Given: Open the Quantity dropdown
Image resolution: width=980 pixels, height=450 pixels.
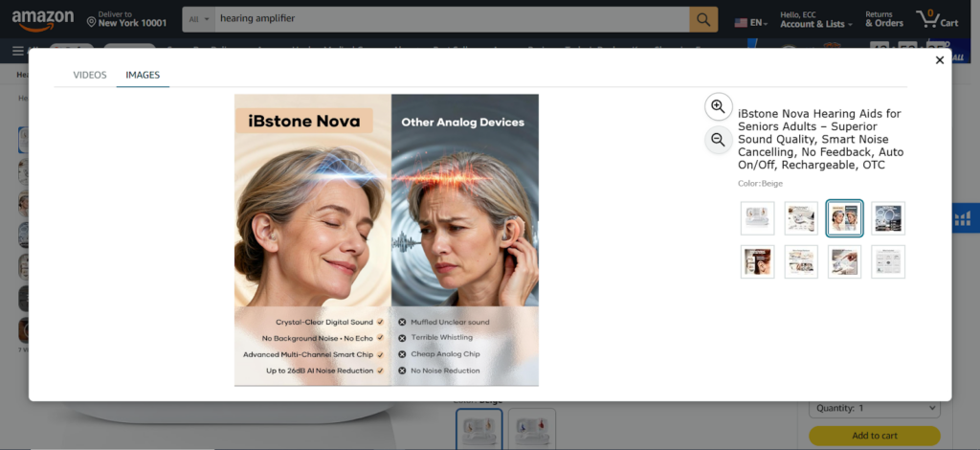Looking at the screenshot, I should 875,408.
